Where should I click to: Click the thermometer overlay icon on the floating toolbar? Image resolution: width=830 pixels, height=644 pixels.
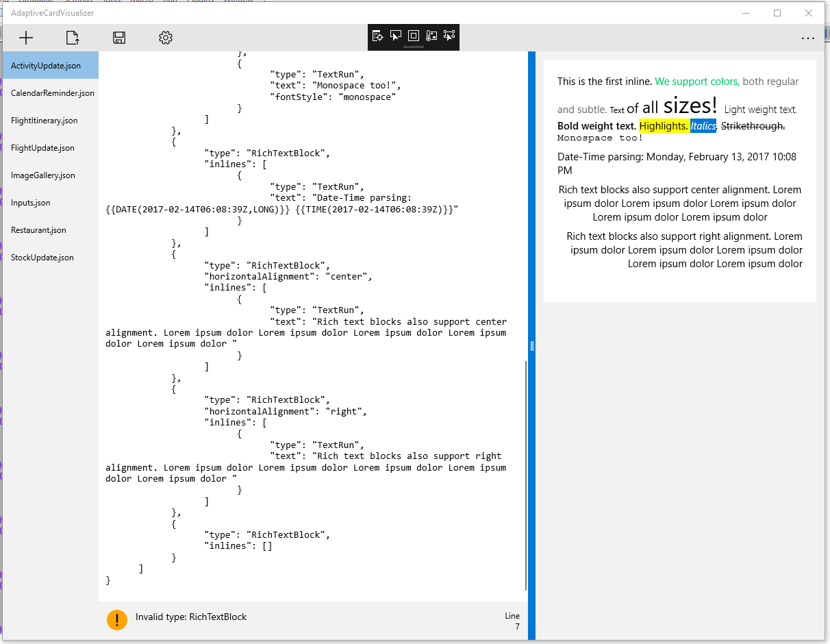pos(431,36)
